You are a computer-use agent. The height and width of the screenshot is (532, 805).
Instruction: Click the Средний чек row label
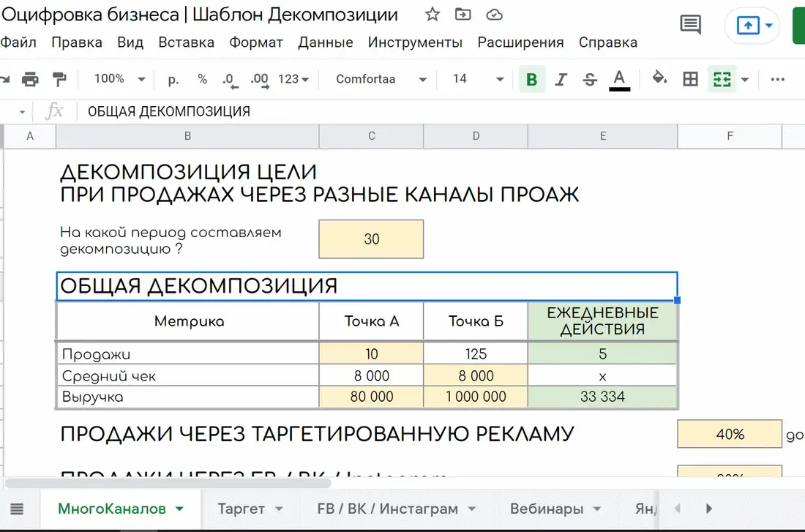(108, 376)
